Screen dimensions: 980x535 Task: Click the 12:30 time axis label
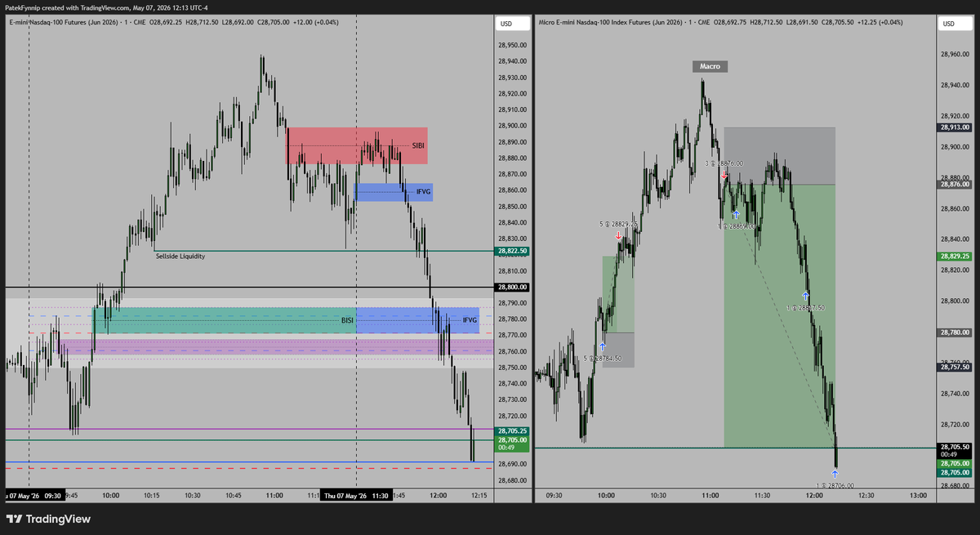[x=866, y=495]
